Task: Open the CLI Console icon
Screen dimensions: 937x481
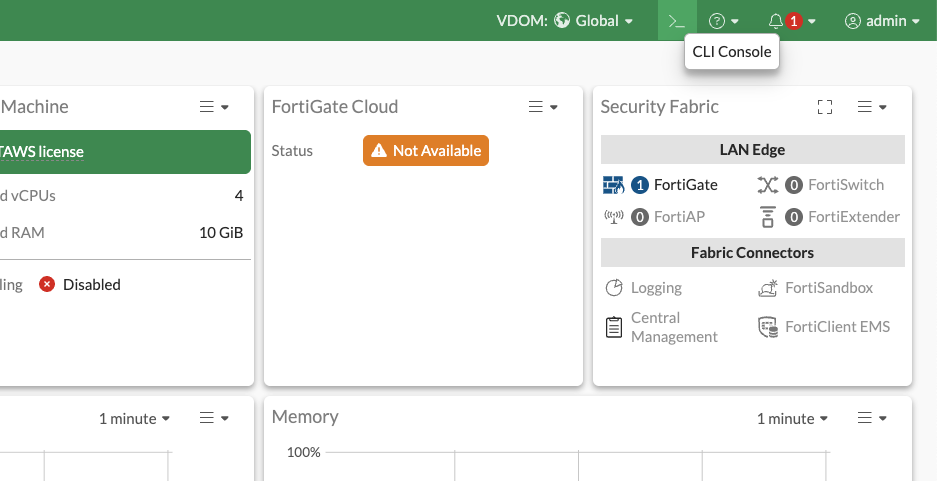Action: point(677,21)
